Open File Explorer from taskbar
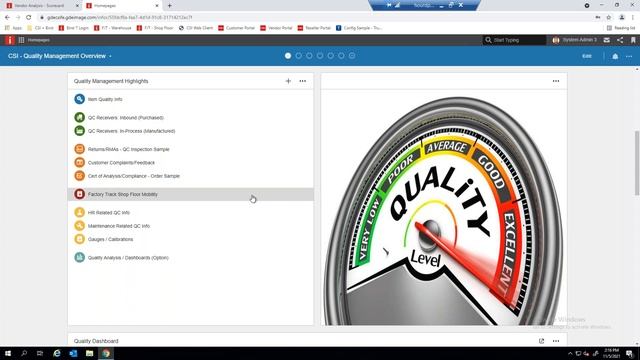This screenshot has height=360, width=640. click(x=89, y=353)
